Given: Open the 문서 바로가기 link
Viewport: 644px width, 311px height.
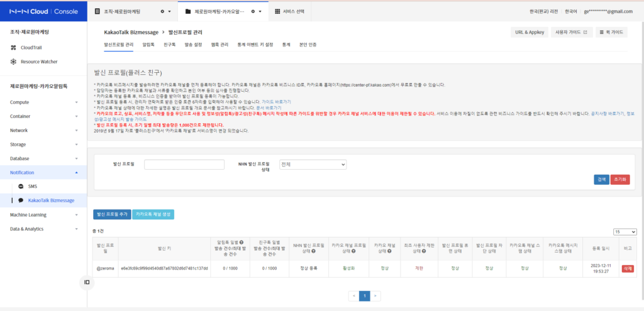Looking at the screenshot, I should click(x=269, y=107).
